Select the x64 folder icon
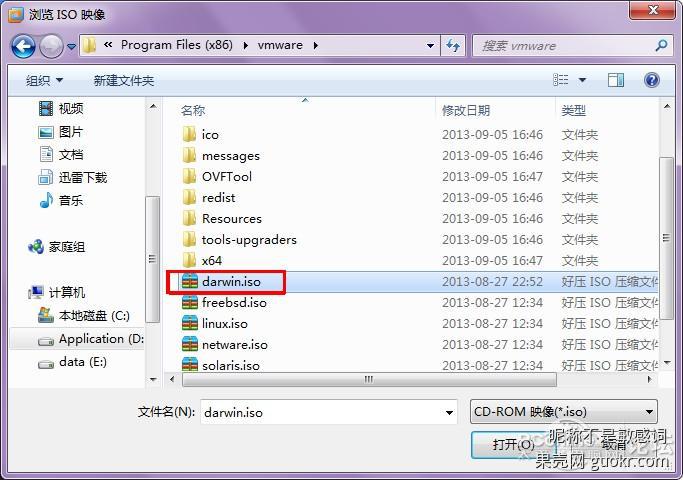Screen dimensions: 683x480 [189, 260]
